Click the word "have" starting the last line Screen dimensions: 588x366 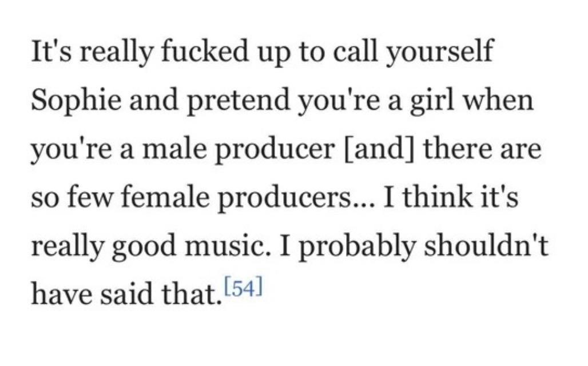[61, 293]
